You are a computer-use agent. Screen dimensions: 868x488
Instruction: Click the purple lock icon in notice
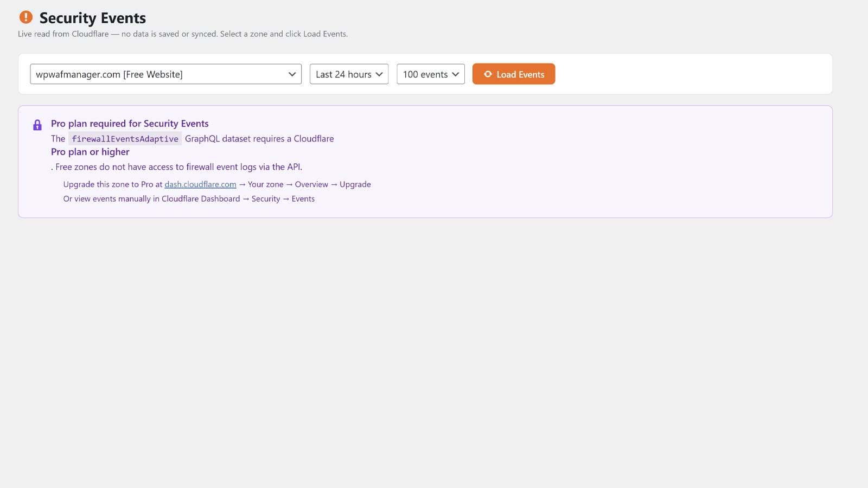pos(37,125)
